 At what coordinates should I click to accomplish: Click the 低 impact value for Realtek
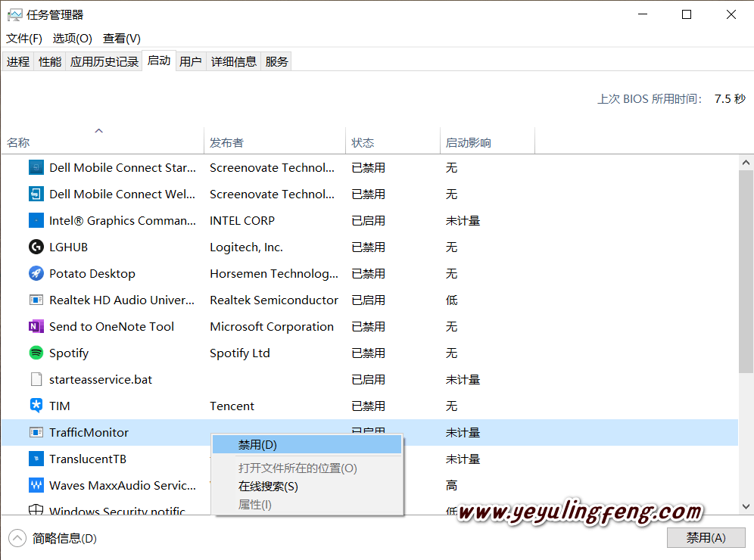(x=451, y=300)
